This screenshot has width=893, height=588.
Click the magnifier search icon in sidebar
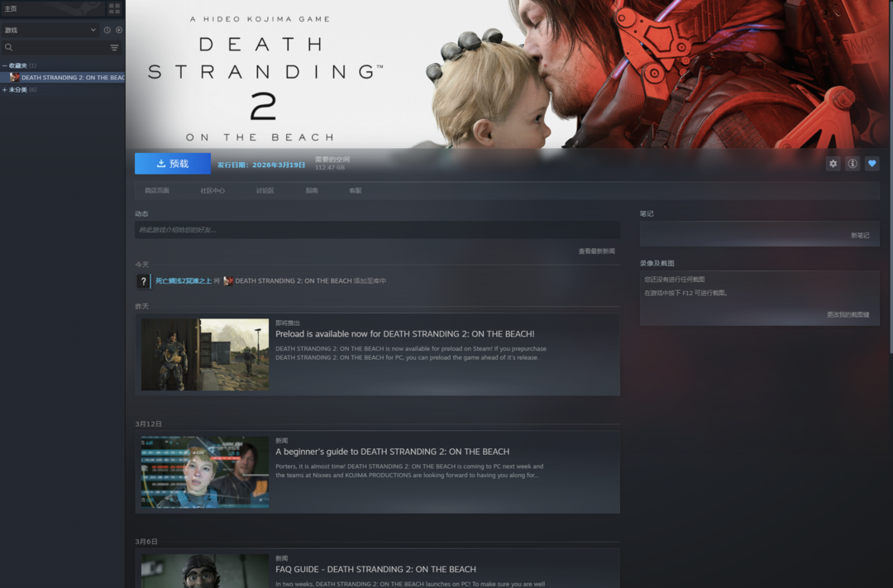9,48
